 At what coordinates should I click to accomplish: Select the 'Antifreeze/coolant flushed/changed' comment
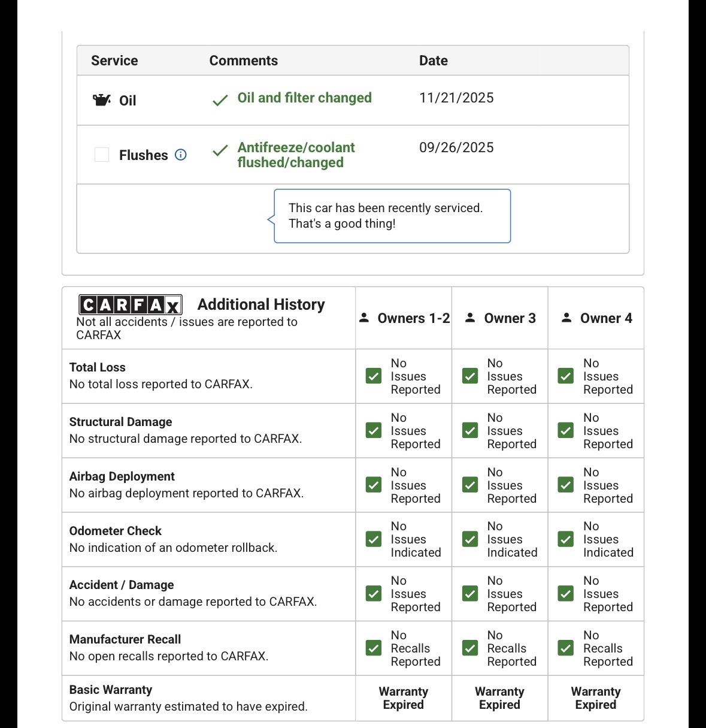click(x=296, y=155)
